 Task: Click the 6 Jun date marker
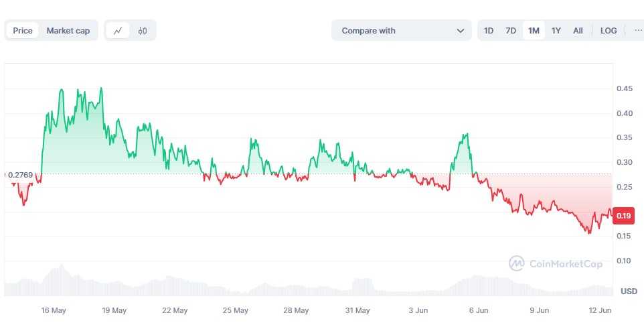click(479, 310)
